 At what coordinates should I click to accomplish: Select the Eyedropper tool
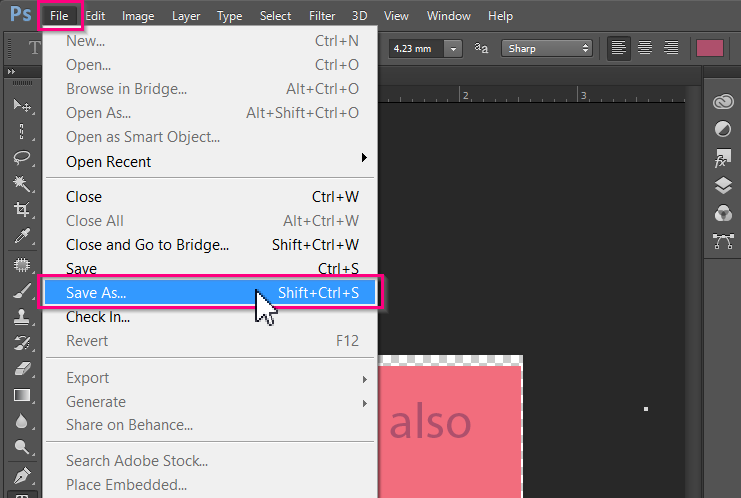click(x=22, y=235)
